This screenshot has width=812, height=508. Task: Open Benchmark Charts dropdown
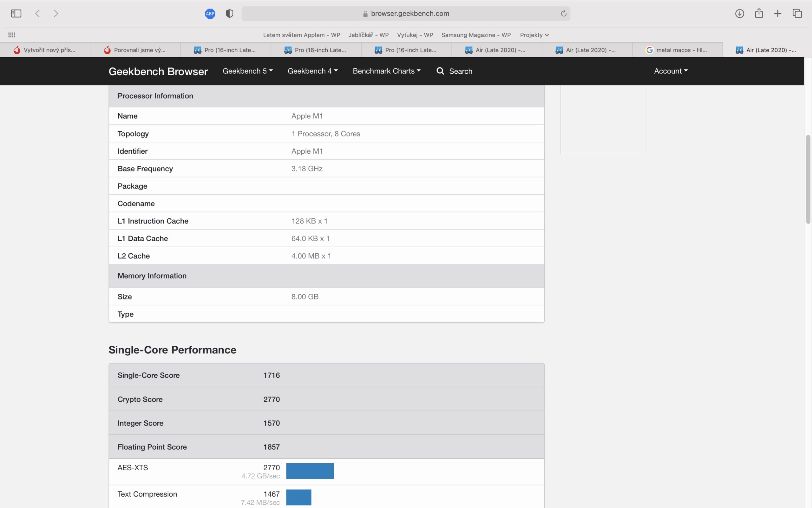387,71
